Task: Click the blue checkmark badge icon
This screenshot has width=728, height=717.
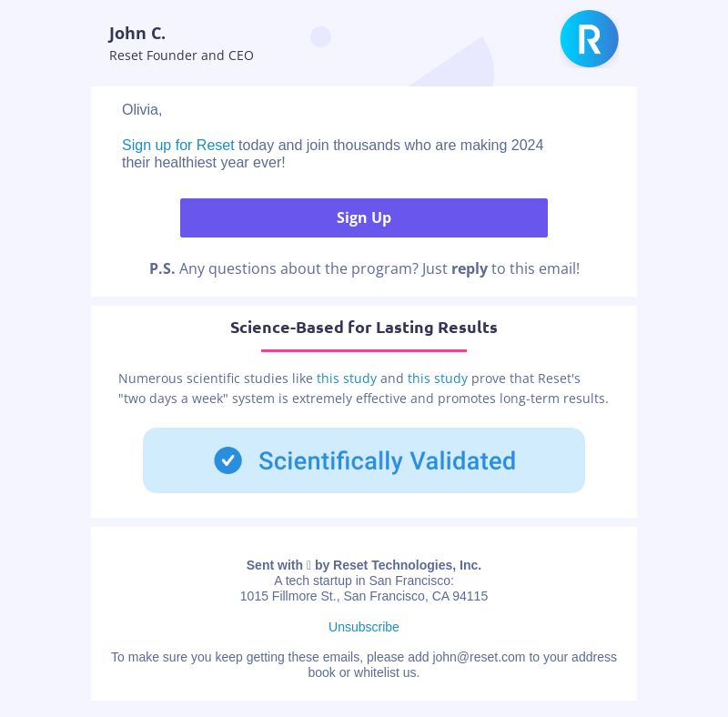Action: pos(227,460)
